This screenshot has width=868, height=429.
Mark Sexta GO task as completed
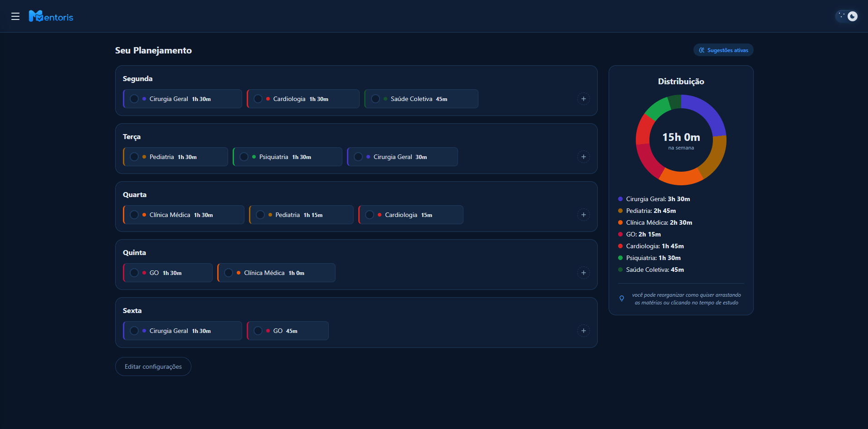(258, 331)
